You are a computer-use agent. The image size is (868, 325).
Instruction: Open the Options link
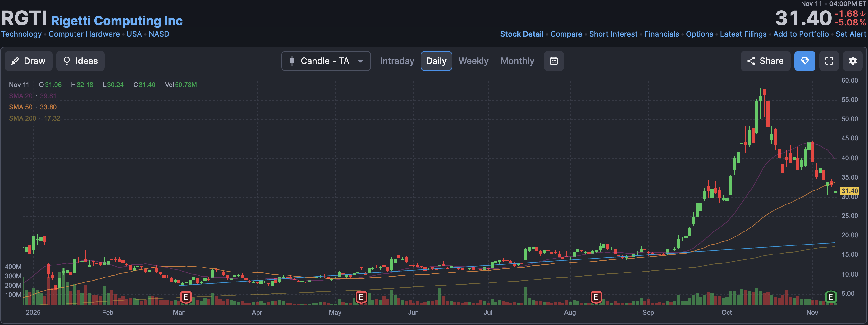pyautogui.click(x=699, y=34)
